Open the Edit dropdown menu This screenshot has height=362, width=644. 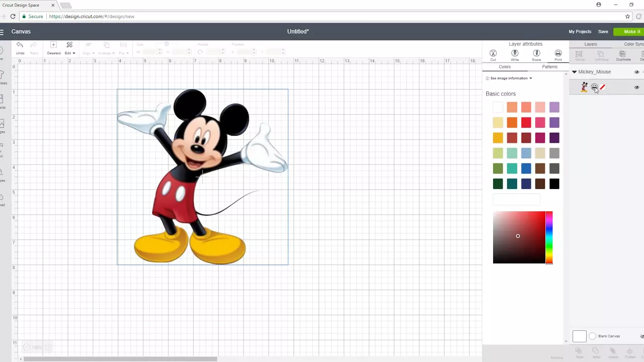[70, 48]
